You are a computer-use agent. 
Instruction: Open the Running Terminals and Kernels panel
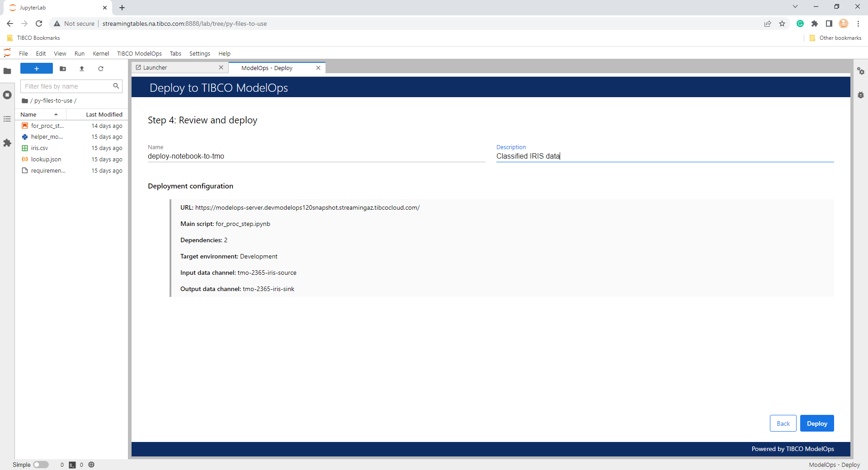(x=7, y=95)
